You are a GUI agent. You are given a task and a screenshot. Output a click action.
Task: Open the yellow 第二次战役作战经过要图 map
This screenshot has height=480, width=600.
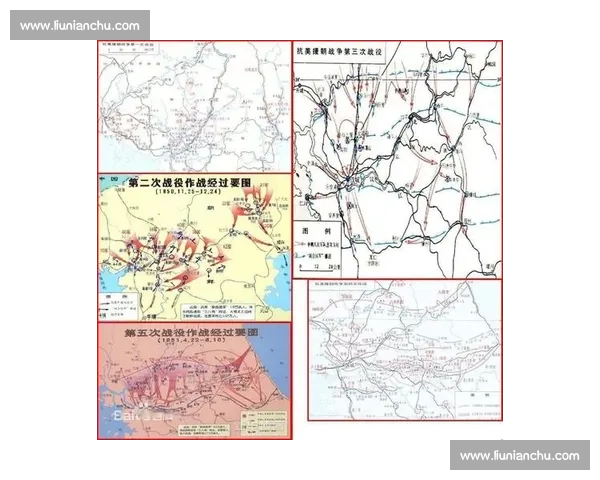point(194,247)
